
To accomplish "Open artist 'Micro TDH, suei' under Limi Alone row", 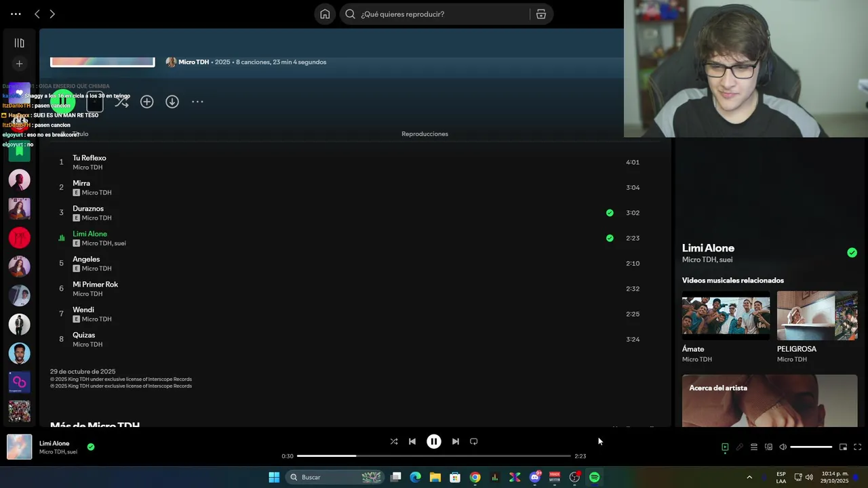I will pyautogui.click(x=104, y=243).
